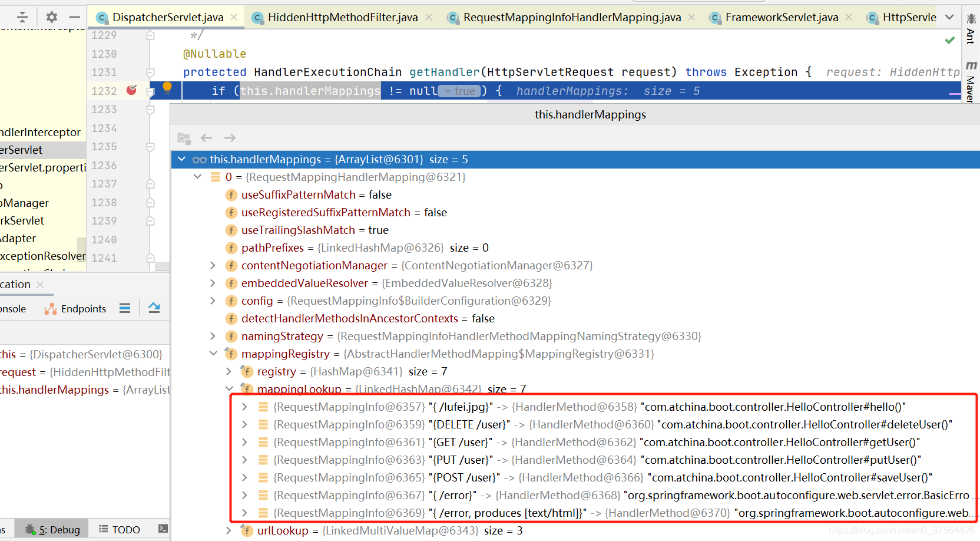The image size is (980, 541).
Task: Select detectHandlerMethodsInAncestorContexts row
Action: pyautogui.click(x=575, y=318)
